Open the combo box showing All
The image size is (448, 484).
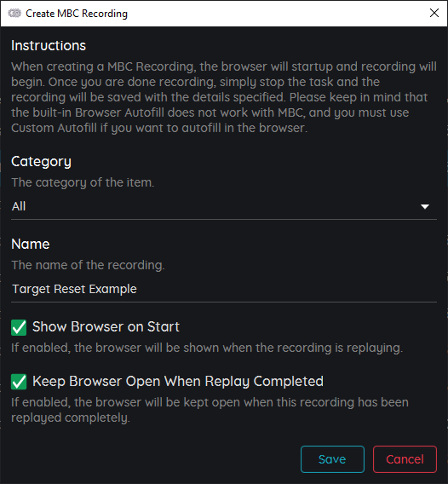coord(224,206)
